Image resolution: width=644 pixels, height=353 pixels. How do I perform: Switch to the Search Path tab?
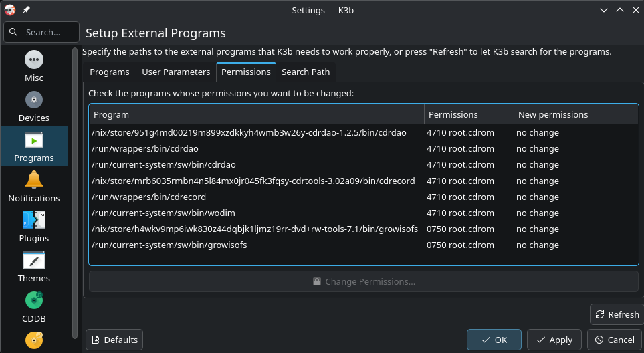[x=305, y=72]
